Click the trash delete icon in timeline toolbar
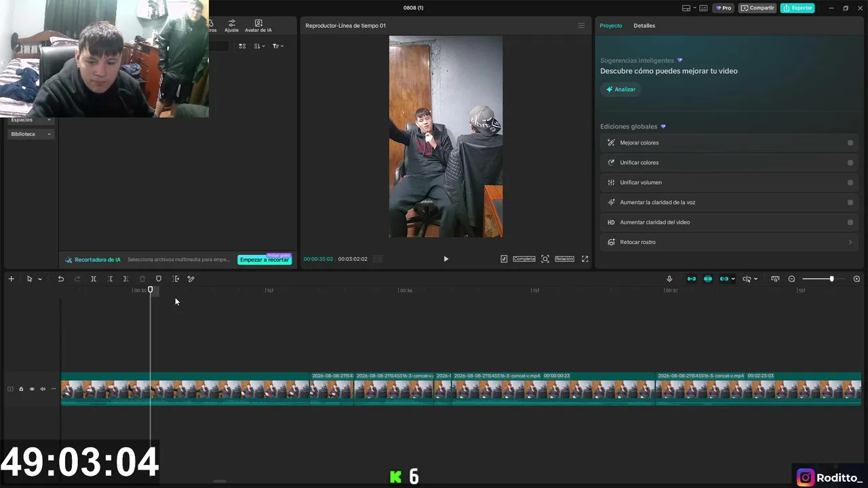This screenshot has width=868, height=488. pyautogui.click(x=142, y=279)
